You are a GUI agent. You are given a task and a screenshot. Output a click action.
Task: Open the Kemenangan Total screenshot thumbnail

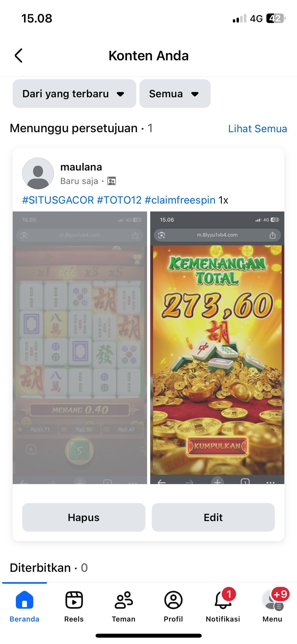(217, 348)
